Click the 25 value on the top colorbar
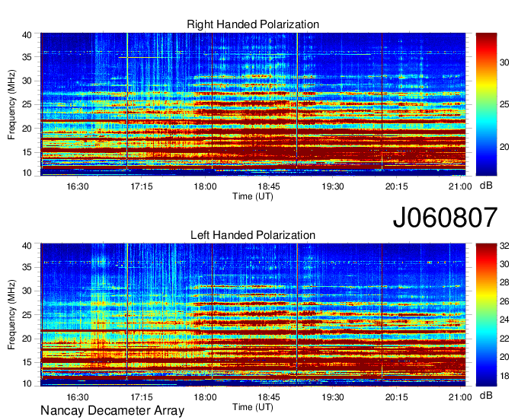Viewport: 518px width, 420px height. pos(504,104)
